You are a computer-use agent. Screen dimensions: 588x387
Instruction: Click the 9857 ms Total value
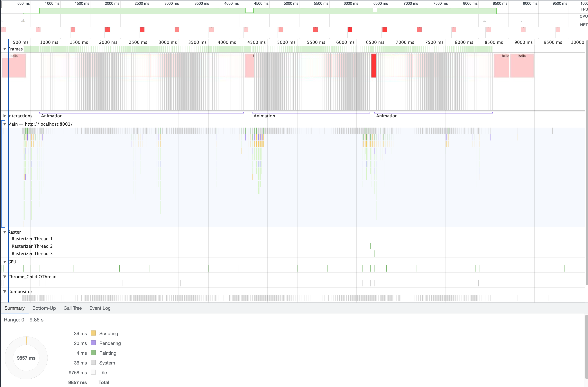click(x=78, y=382)
